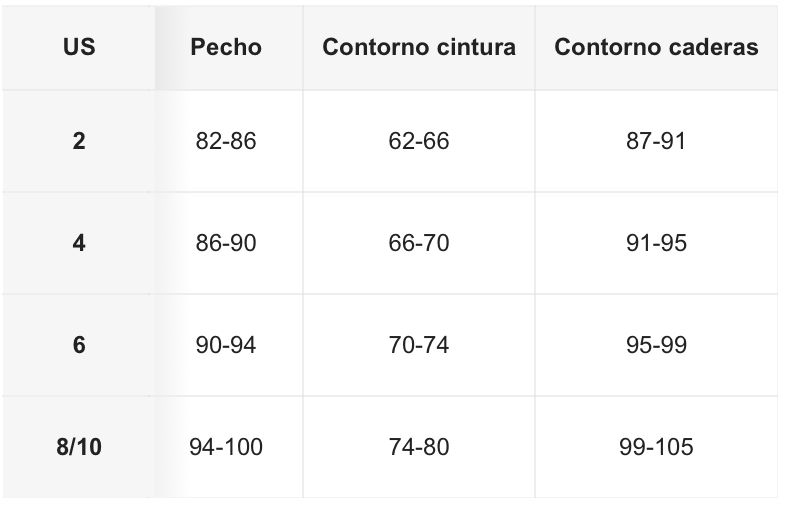Click the 82-86 Pecho cell

pyautogui.click(x=226, y=141)
